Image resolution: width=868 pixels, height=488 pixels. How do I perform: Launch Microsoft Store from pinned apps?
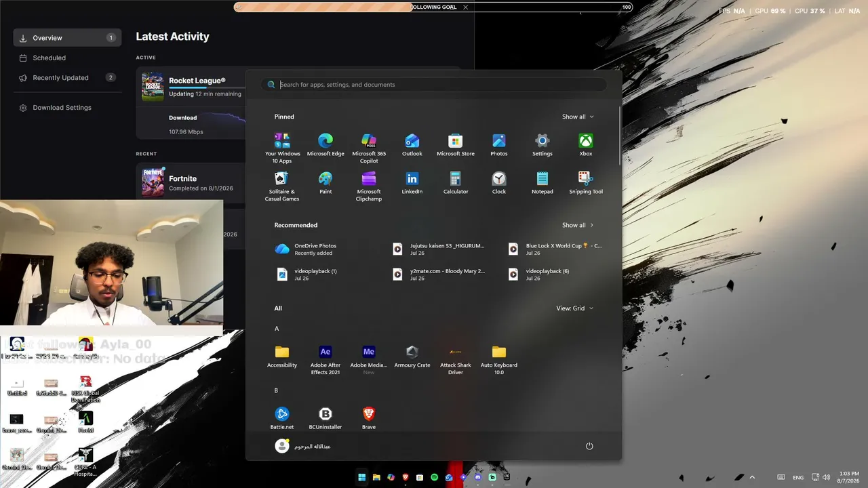(456, 144)
